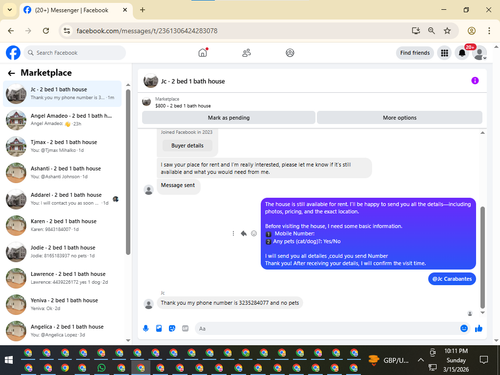The image size is (500, 375).
Task: Open a new browser tab
Action: pos(142,10)
